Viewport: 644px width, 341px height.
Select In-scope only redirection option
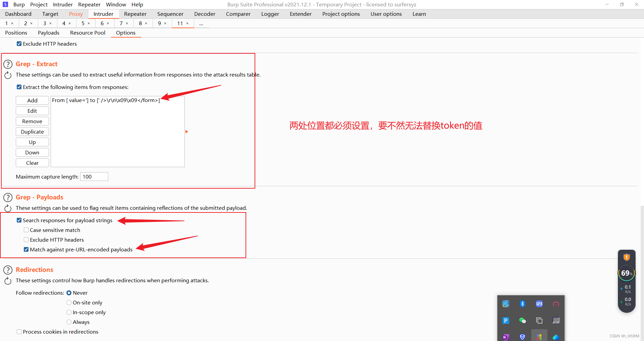pyautogui.click(x=69, y=312)
